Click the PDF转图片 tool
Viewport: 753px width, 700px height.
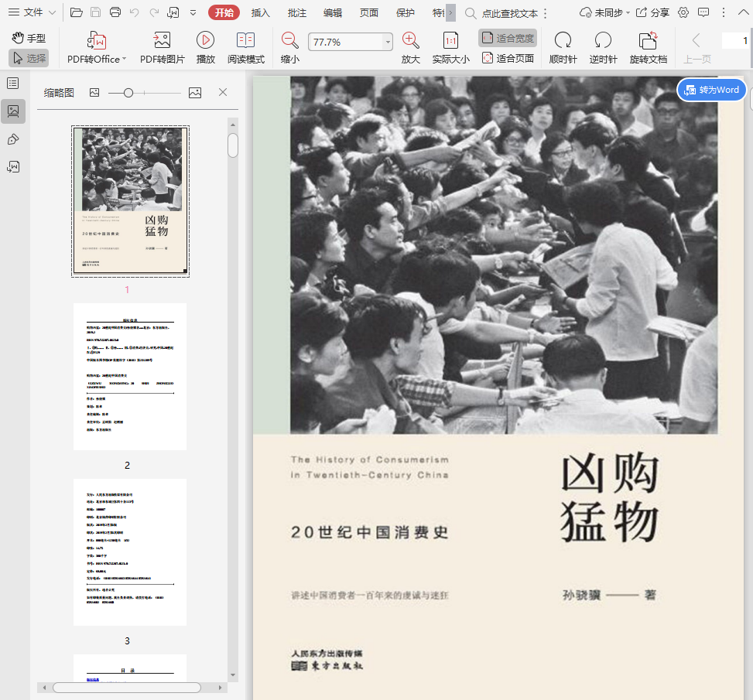pyautogui.click(x=163, y=47)
